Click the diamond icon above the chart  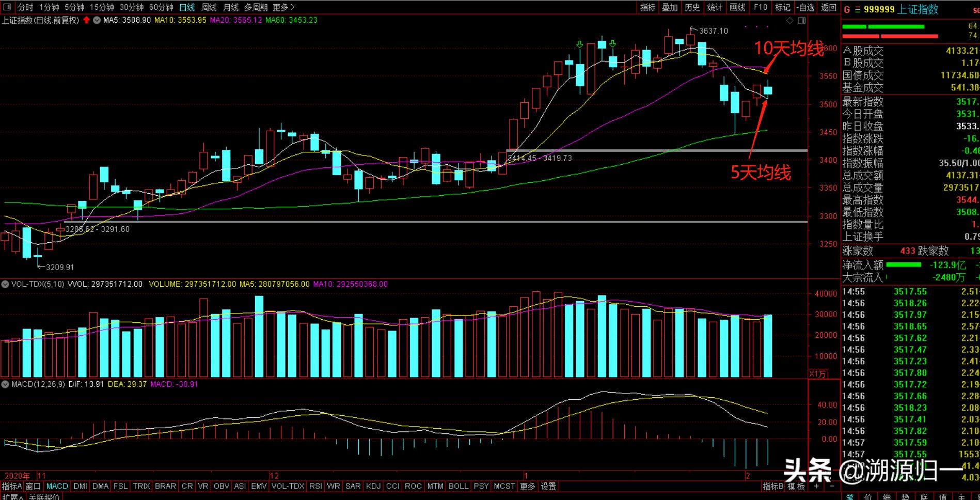[x=789, y=21]
